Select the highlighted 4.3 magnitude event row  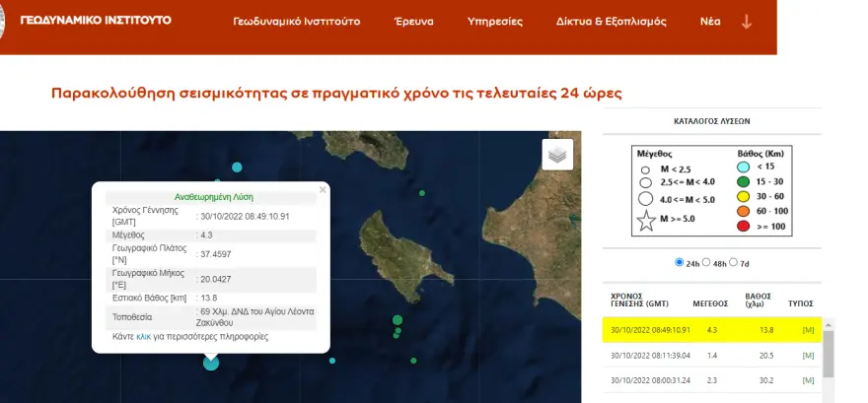point(710,329)
